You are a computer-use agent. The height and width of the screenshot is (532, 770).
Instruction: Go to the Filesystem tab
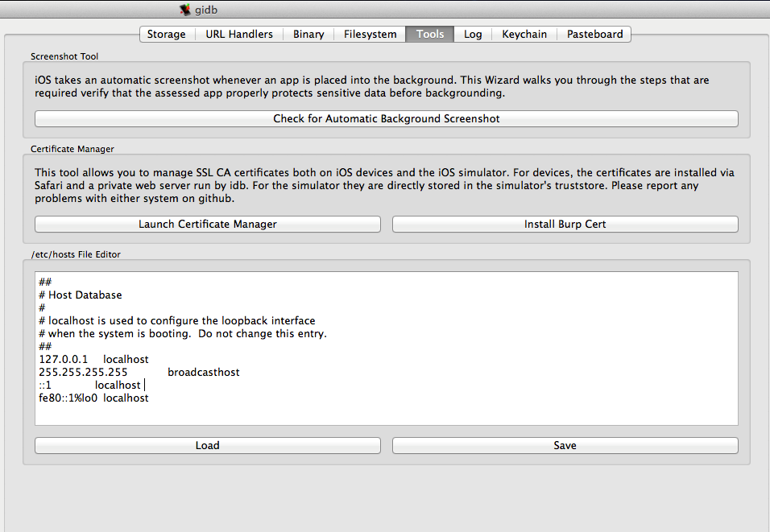(370, 34)
